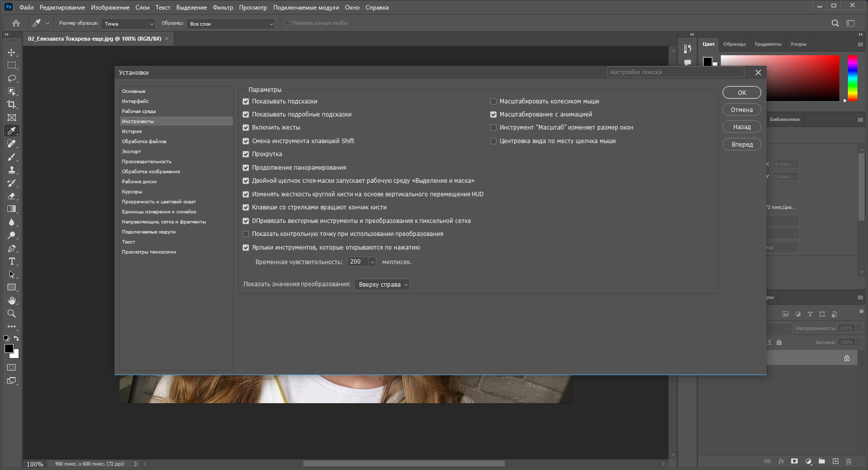This screenshot has height=470, width=868.
Task: Click the Отмена button
Action: click(742, 110)
